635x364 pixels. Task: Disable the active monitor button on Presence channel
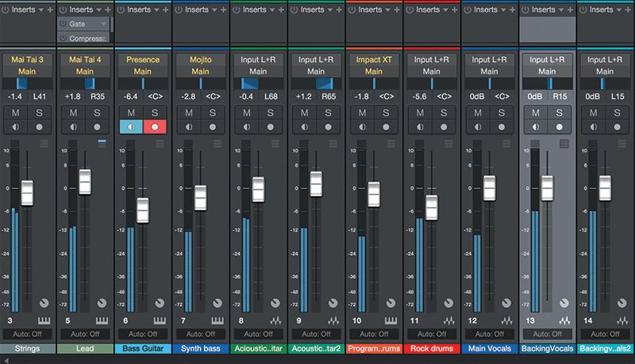pyautogui.click(x=129, y=127)
